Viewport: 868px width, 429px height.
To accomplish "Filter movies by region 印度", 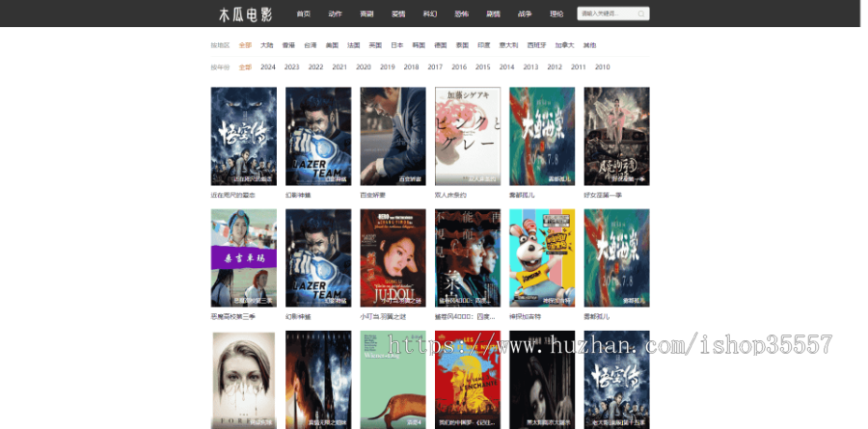I will [x=484, y=45].
